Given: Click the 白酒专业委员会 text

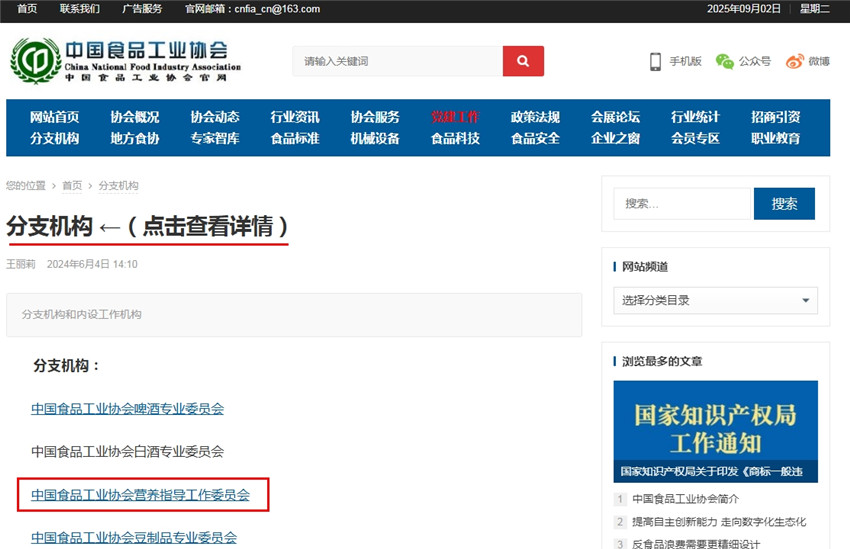Looking at the screenshot, I should click(127, 451).
